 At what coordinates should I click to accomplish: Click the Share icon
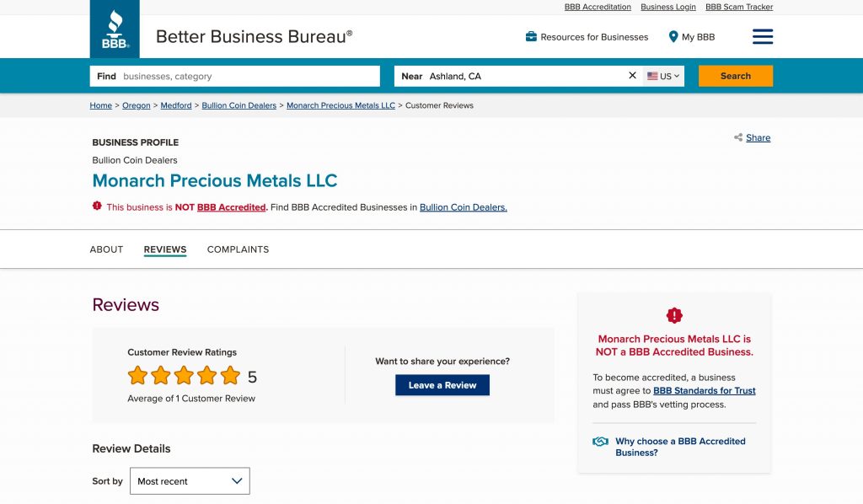(x=738, y=137)
